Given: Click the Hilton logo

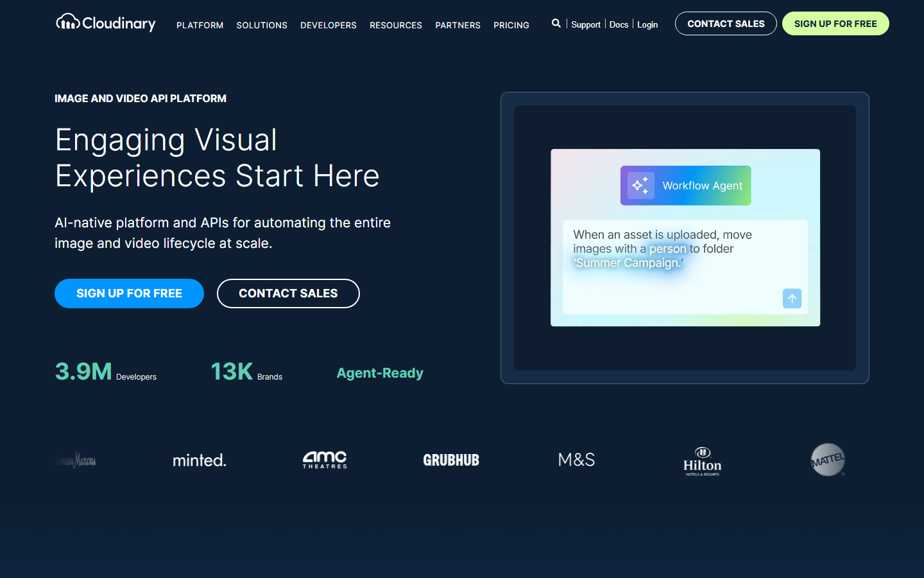Looking at the screenshot, I should click(x=702, y=461).
